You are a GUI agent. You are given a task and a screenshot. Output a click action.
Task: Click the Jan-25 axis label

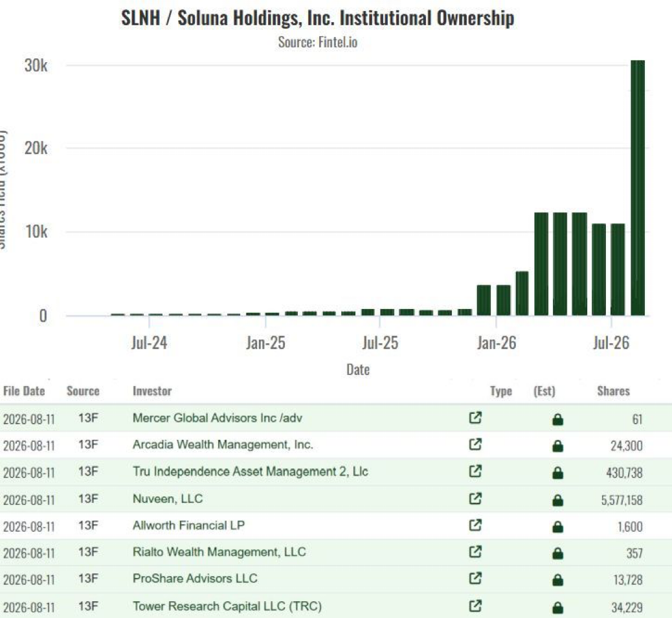click(265, 343)
